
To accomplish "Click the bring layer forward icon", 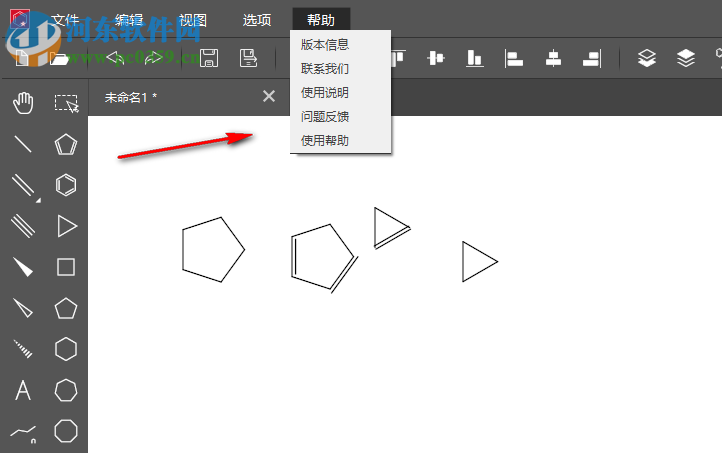I will (646, 58).
